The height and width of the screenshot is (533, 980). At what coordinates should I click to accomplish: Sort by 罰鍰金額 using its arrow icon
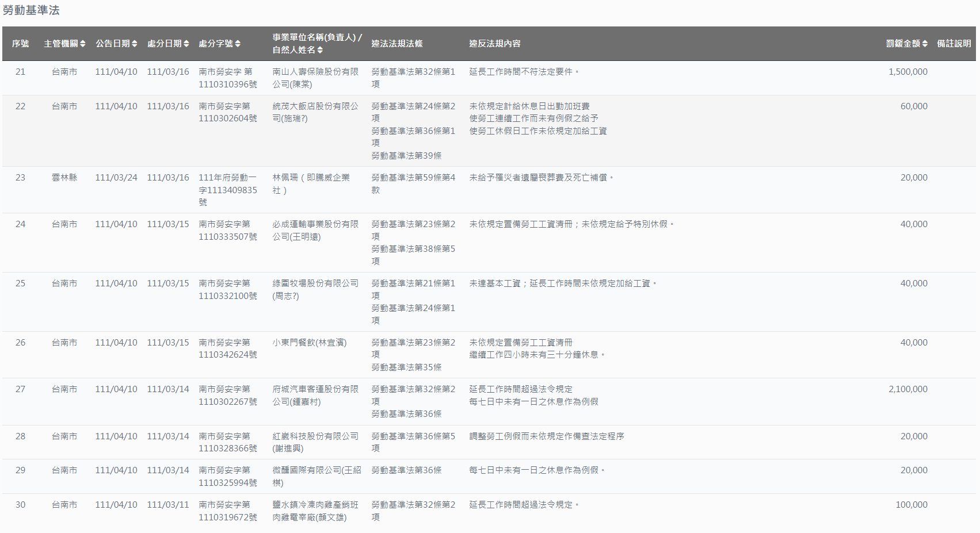tap(925, 44)
